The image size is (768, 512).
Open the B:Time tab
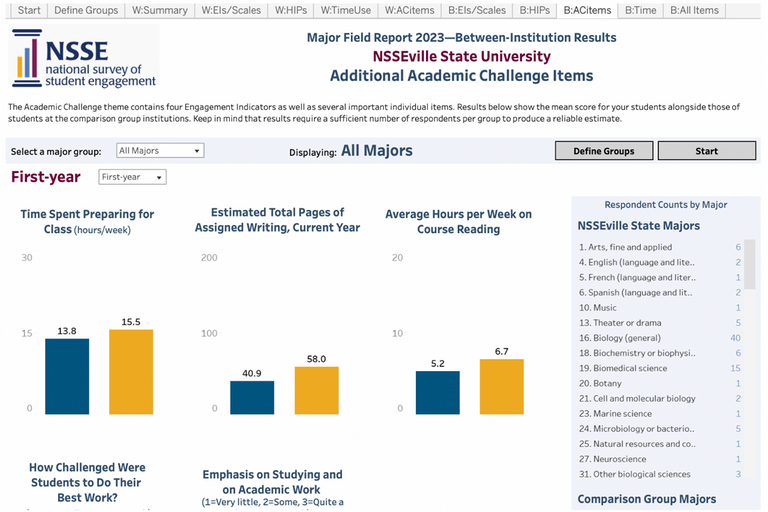641,10
